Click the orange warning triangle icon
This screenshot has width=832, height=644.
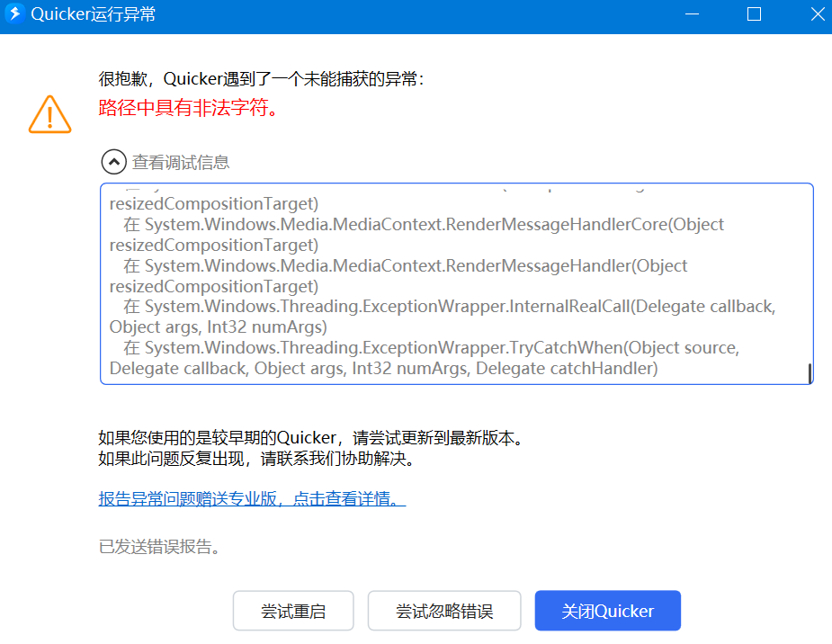tap(49, 114)
